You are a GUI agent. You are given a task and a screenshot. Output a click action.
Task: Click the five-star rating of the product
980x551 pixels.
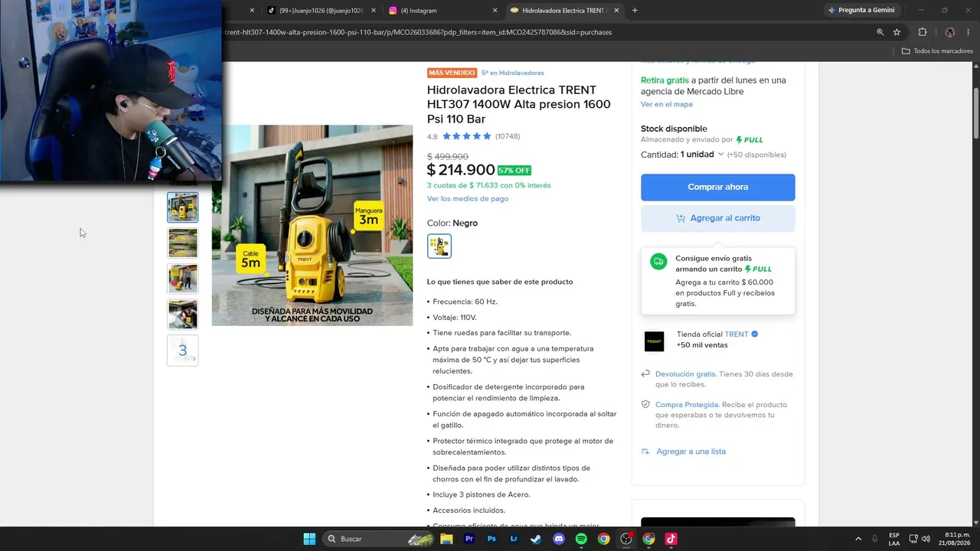tap(466, 136)
